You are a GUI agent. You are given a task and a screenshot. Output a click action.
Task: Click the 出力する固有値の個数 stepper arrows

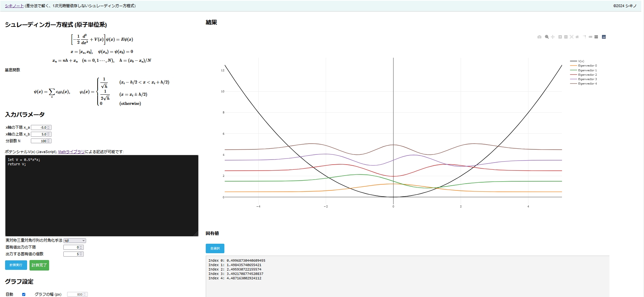pos(81,254)
